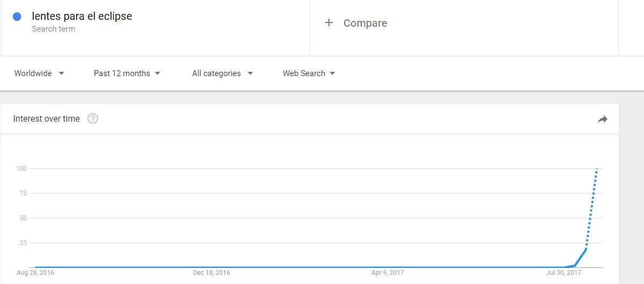Image resolution: width=644 pixels, height=284 pixels.
Task: Click the Search term subtitle label
Action: [x=53, y=29]
